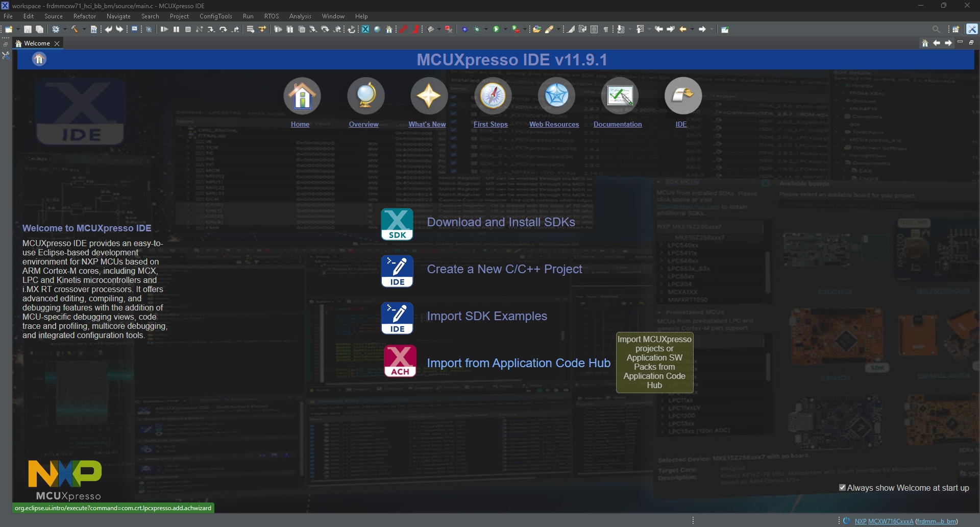Click the Open Perspective icon at top right
Screen dimensions: 980x527
click(956, 29)
